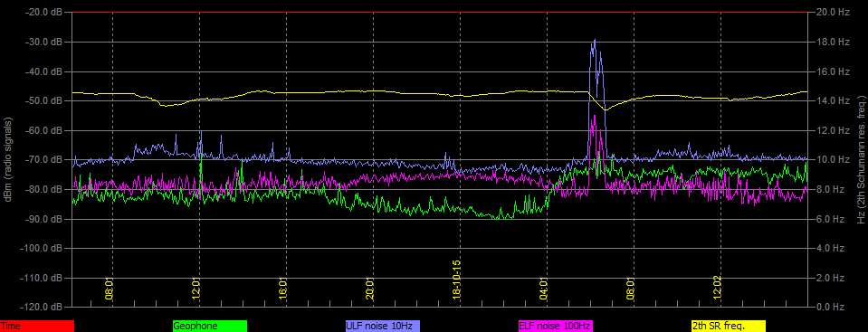Click the red Time legend swatch
Image resolution: width=868 pixels, height=332 pixels.
pos(36,326)
